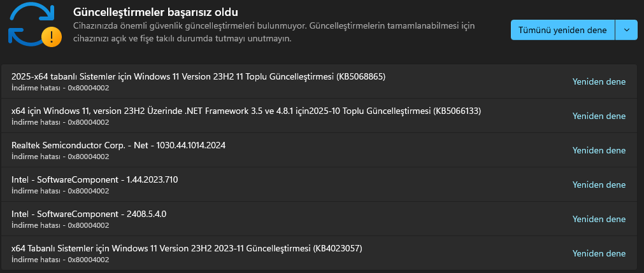Select the Intel SoftwareComponent 2408.5.4.0 title
Screen dimensions: 644x273
pos(89,214)
